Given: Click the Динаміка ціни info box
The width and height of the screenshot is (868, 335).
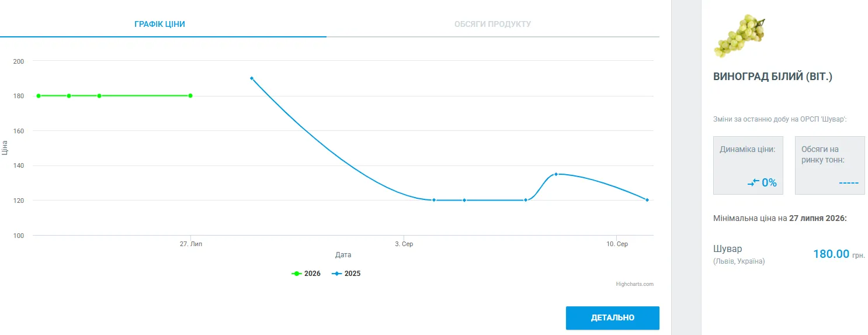Looking at the screenshot, I should pyautogui.click(x=748, y=165).
